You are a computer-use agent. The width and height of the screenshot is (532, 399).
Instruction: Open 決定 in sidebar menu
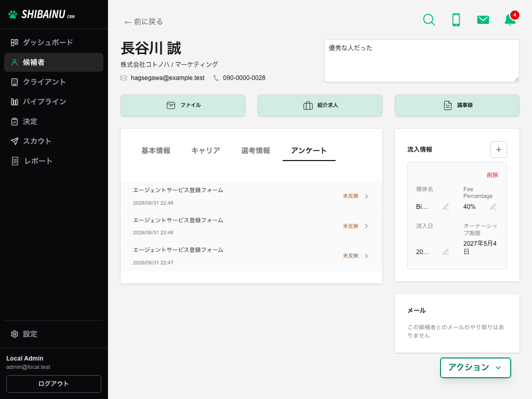[54, 122]
